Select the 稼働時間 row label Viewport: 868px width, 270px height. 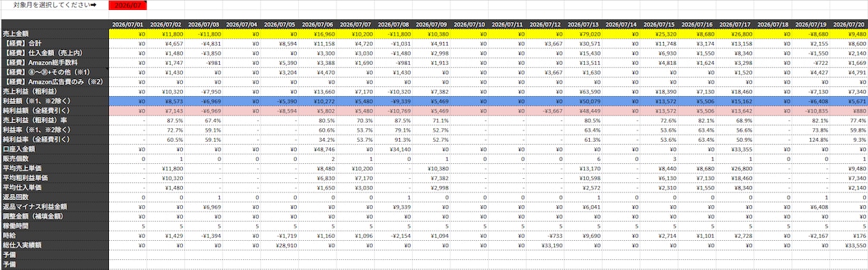click(55, 227)
